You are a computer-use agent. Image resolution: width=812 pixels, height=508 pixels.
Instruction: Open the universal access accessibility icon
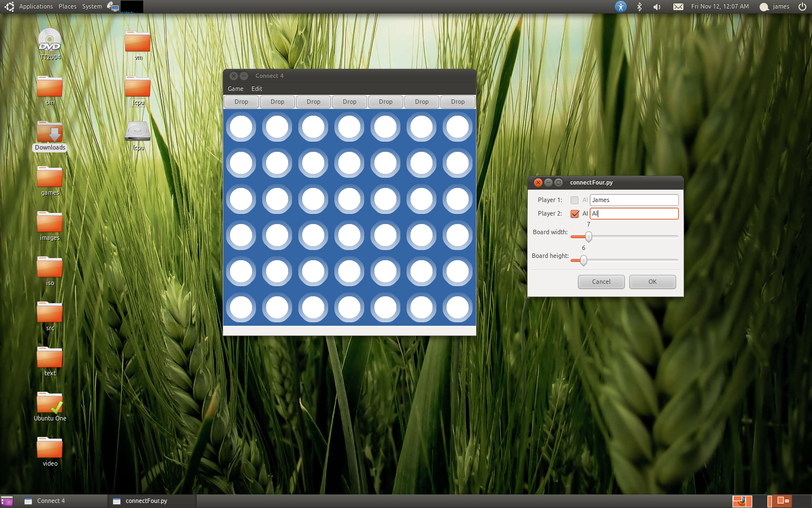621,7
